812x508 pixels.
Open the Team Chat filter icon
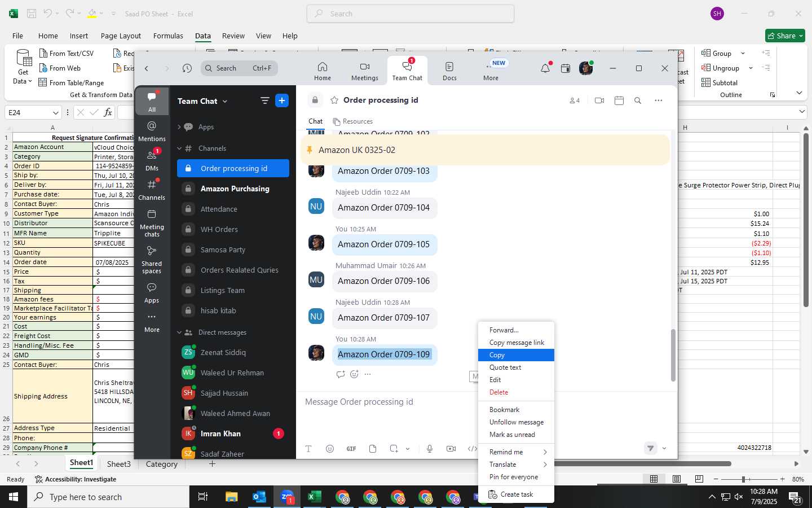coord(264,100)
